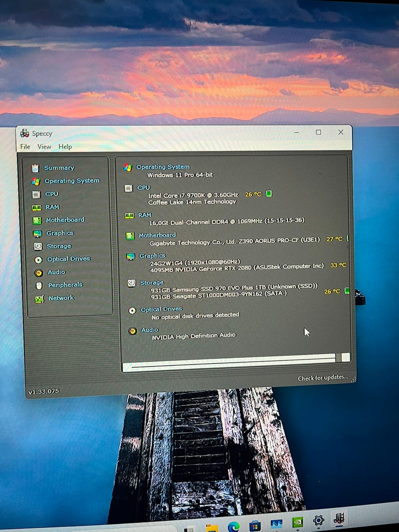Click the 26 °C storage temperature
Viewport: 399px width, 532px height.
pos(332,291)
